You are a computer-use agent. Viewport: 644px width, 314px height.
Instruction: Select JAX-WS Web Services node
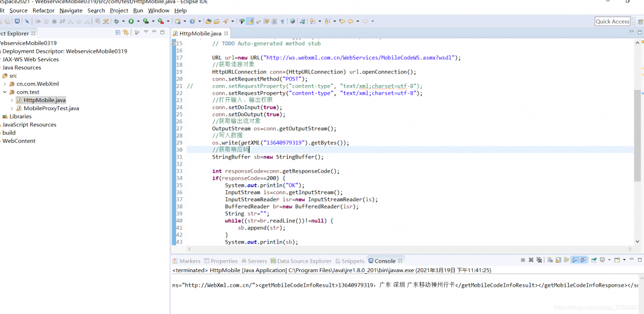coord(30,59)
